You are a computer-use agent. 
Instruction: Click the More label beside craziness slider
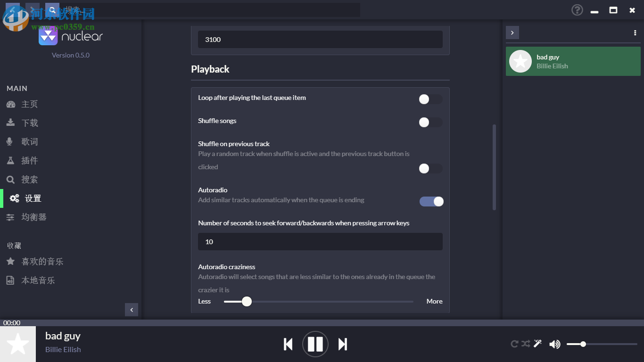click(x=435, y=301)
